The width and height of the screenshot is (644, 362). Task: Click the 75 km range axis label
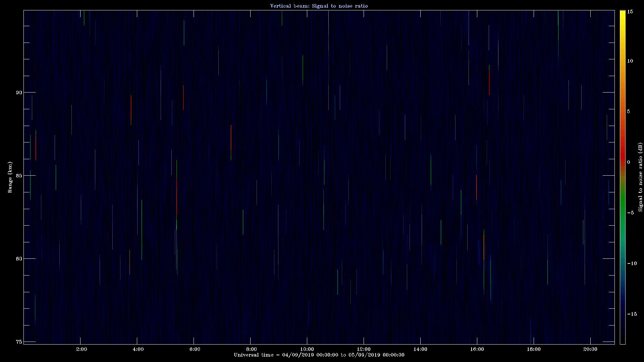tap(19, 342)
